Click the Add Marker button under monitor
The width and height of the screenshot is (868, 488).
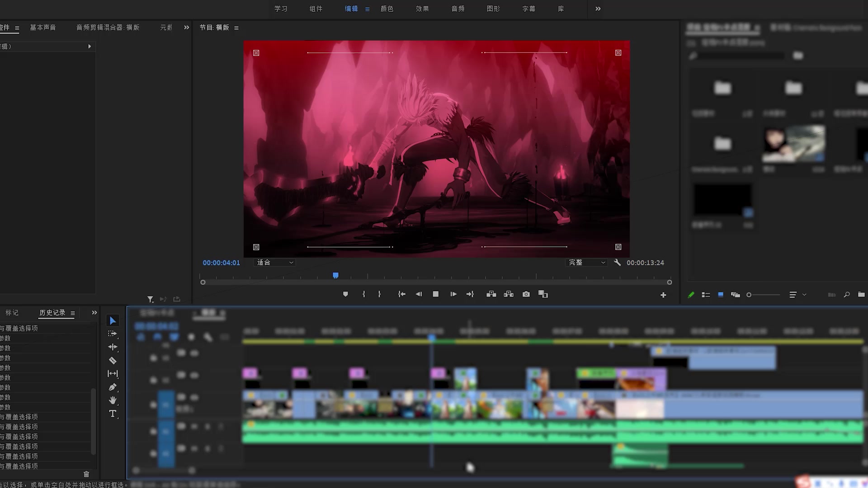click(x=345, y=294)
